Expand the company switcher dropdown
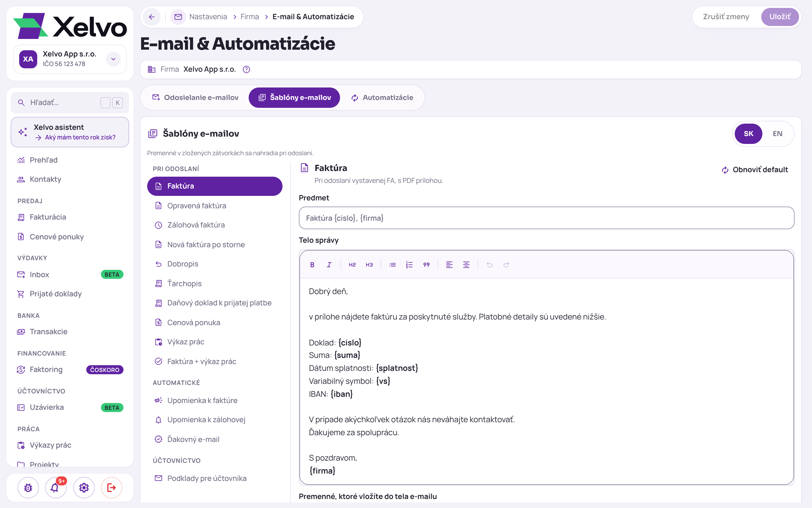This screenshot has width=812, height=508. point(113,59)
